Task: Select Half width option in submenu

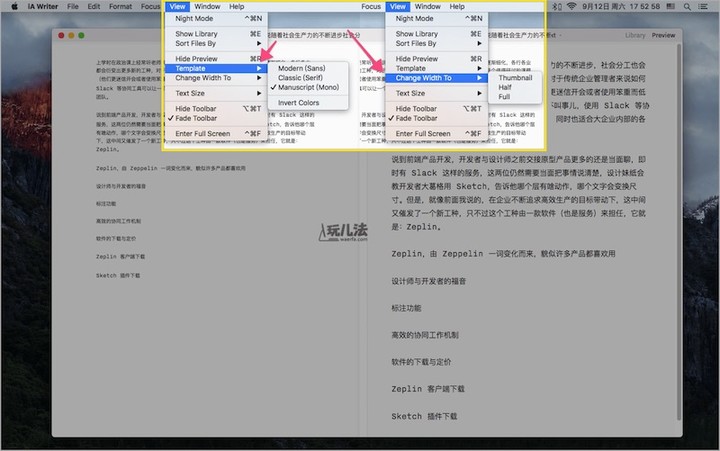Action: coord(505,88)
